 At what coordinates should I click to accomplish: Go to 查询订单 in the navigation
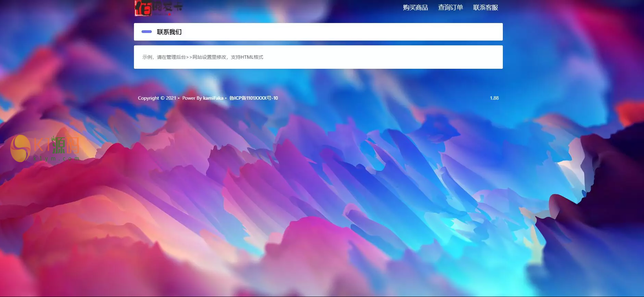pyautogui.click(x=450, y=8)
